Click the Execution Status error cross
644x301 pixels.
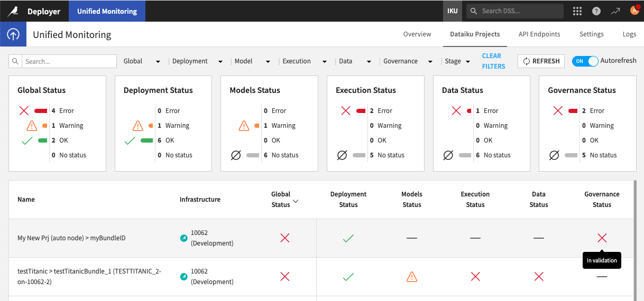click(x=346, y=111)
